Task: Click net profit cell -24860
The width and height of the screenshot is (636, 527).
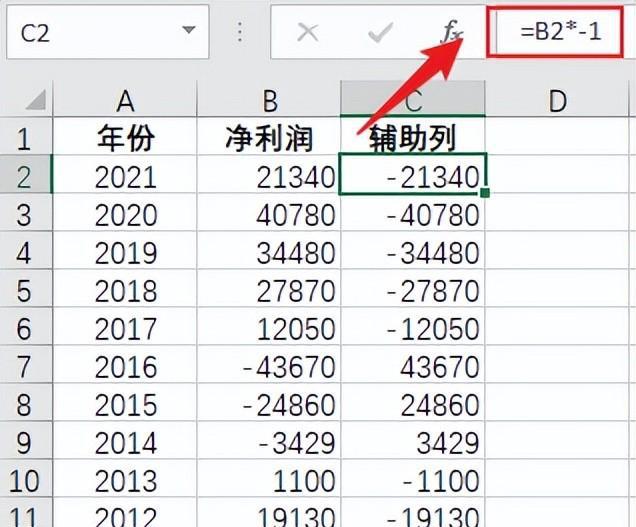Action: 269,402
